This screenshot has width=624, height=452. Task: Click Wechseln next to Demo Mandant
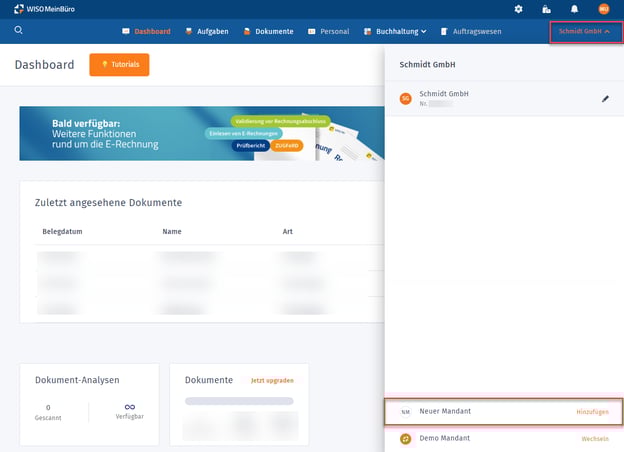point(595,438)
